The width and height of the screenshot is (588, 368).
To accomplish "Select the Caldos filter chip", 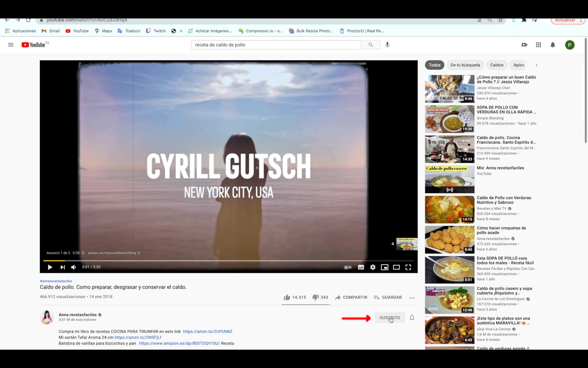I will point(497,65).
